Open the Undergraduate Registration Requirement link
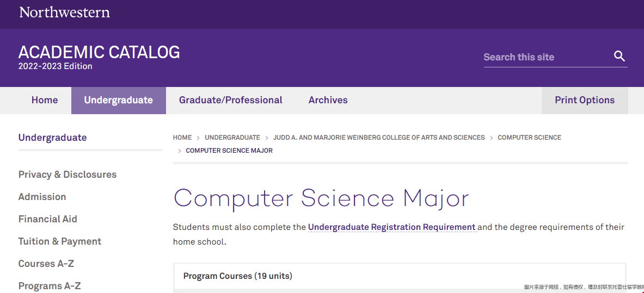Viewport: 644px width, 293px height. (392, 227)
